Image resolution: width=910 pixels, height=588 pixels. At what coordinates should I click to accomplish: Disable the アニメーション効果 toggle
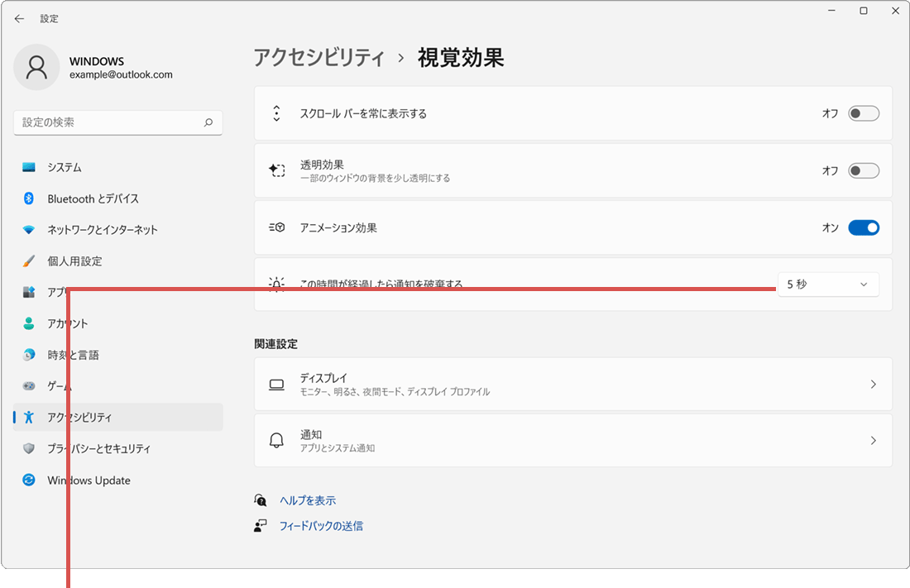tap(864, 227)
